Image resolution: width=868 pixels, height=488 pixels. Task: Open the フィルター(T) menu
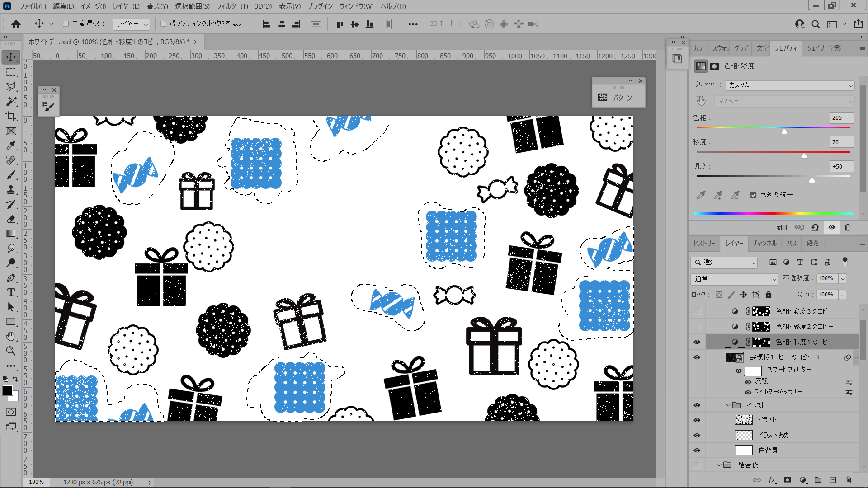[x=232, y=6]
